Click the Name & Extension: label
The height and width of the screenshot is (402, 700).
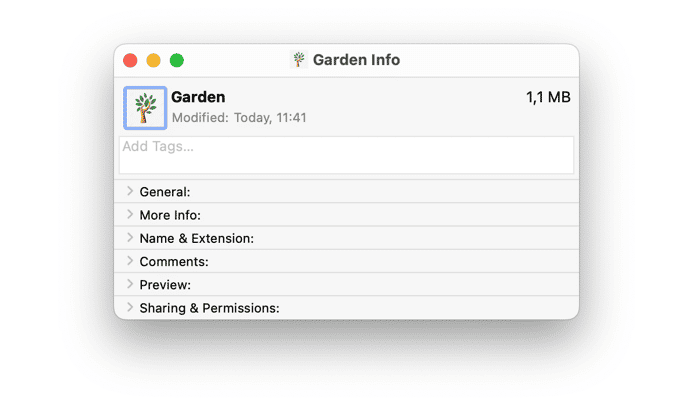coord(196,239)
